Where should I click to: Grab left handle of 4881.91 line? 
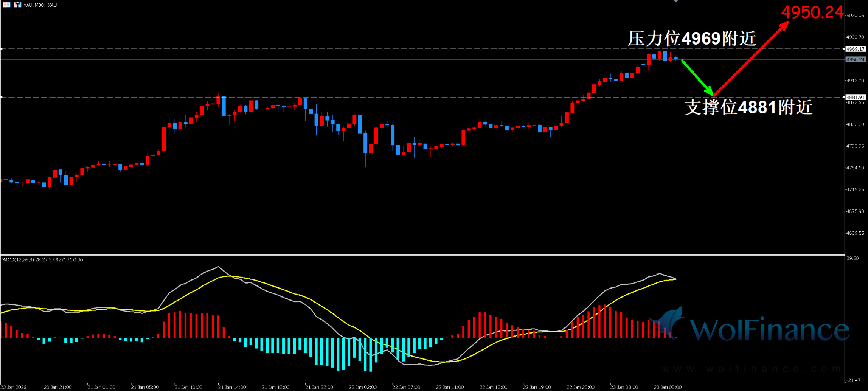(x=2, y=97)
